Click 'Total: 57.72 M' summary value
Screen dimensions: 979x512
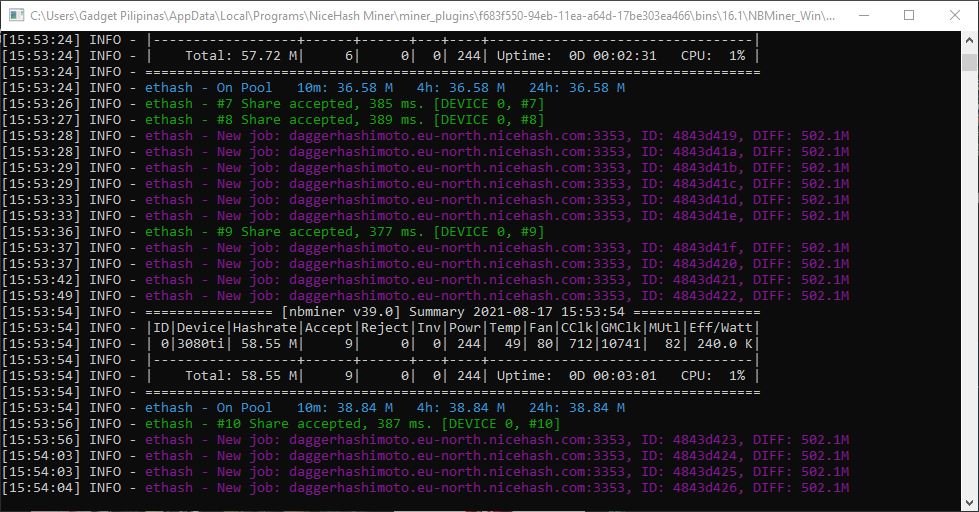(x=241, y=56)
